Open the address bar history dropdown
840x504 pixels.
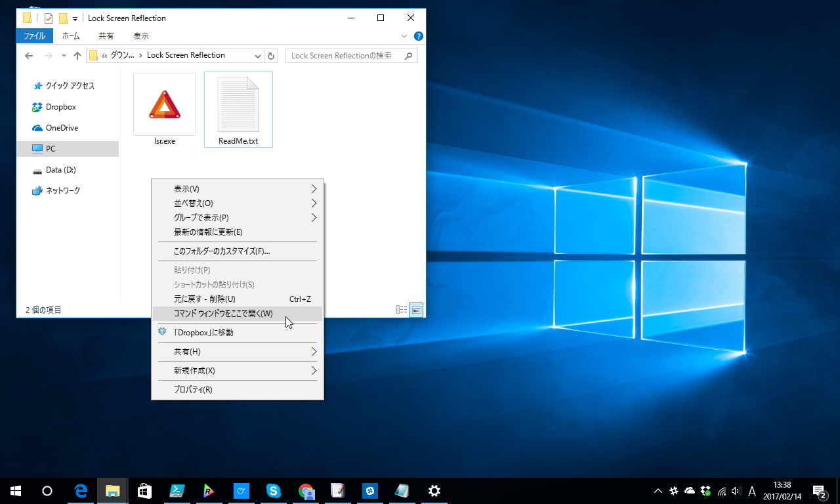point(257,56)
